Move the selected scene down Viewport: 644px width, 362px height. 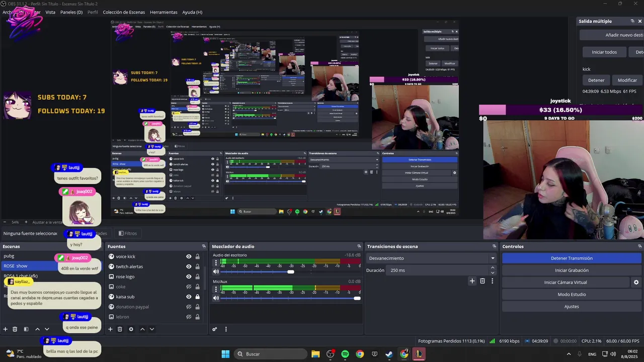pyautogui.click(x=47, y=329)
